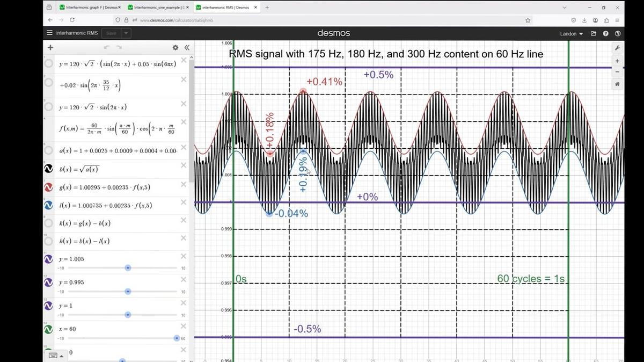Open the language globe menu

point(618,33)
